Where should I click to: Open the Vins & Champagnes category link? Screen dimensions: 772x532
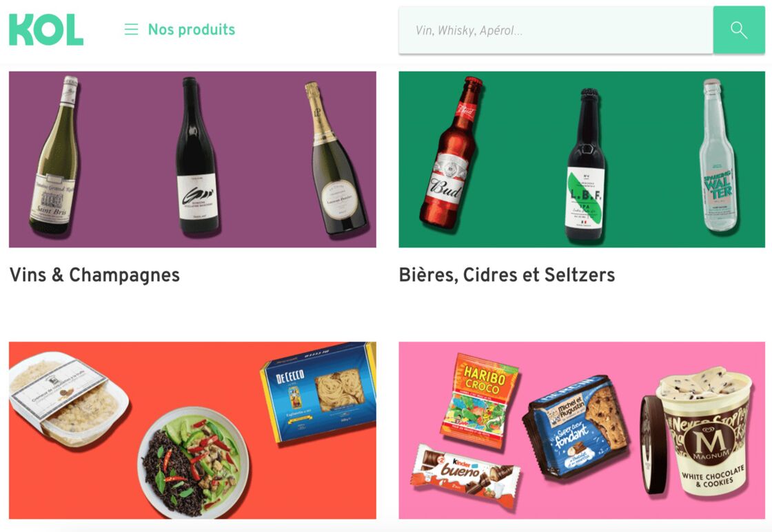[x=94, y=274]
